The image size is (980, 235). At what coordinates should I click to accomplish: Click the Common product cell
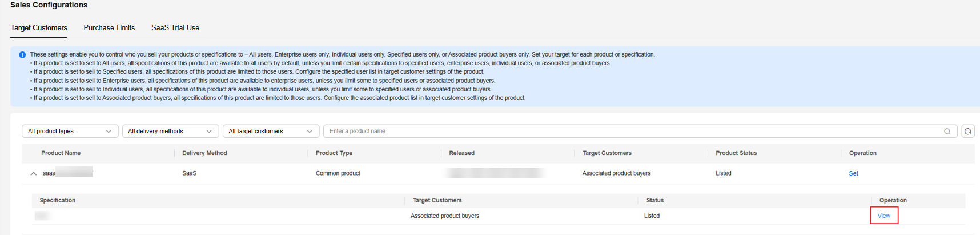pos(338,173)
